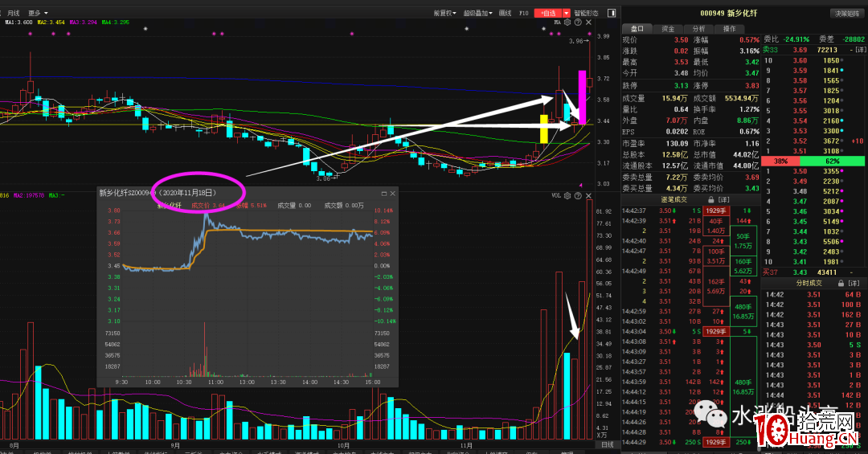Viewport: 868px width, 454px height.
Task: Click the 62% buy ratio bar
Action: (832, 162)
